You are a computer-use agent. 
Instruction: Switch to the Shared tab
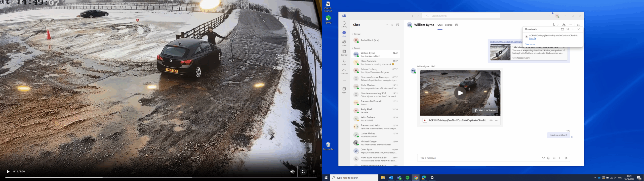click(x=449, y=25)
